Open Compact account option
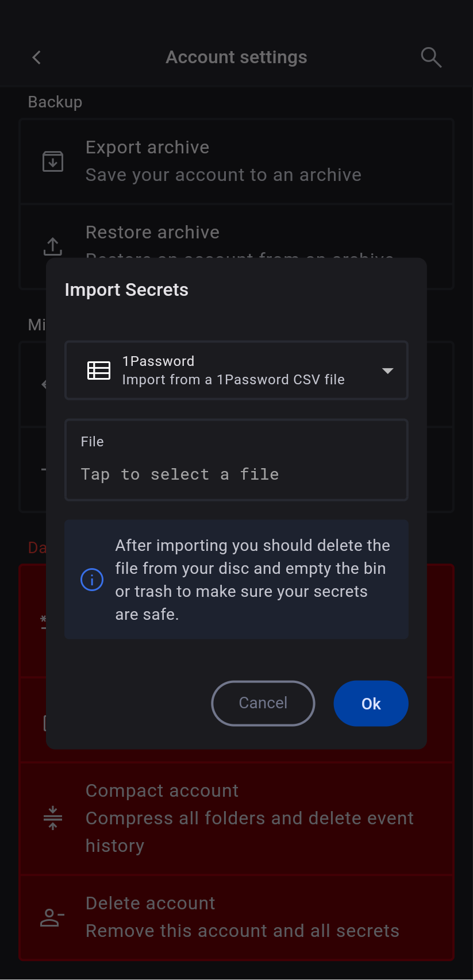Viewport: 473px width, 980px height. tap(249, 818)
